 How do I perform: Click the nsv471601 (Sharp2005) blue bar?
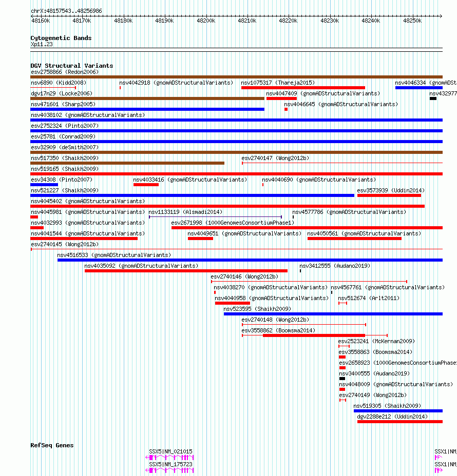click(x=147, y=109)
